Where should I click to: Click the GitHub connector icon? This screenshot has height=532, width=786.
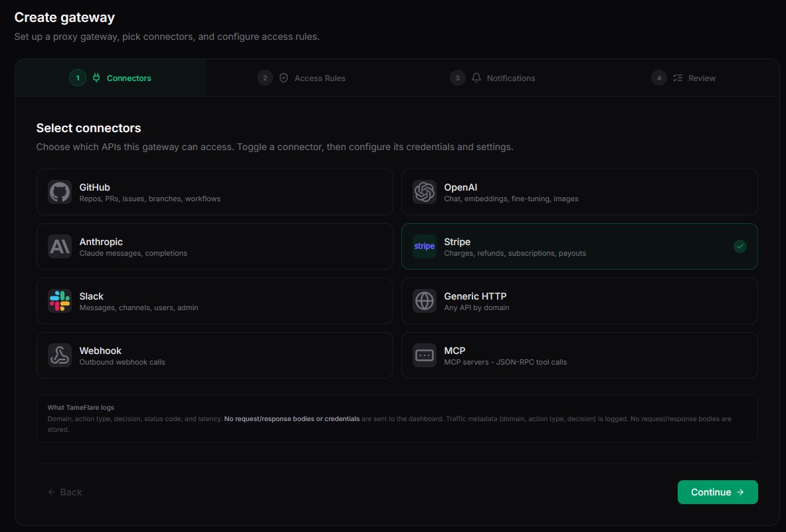(x=59, y=192)
